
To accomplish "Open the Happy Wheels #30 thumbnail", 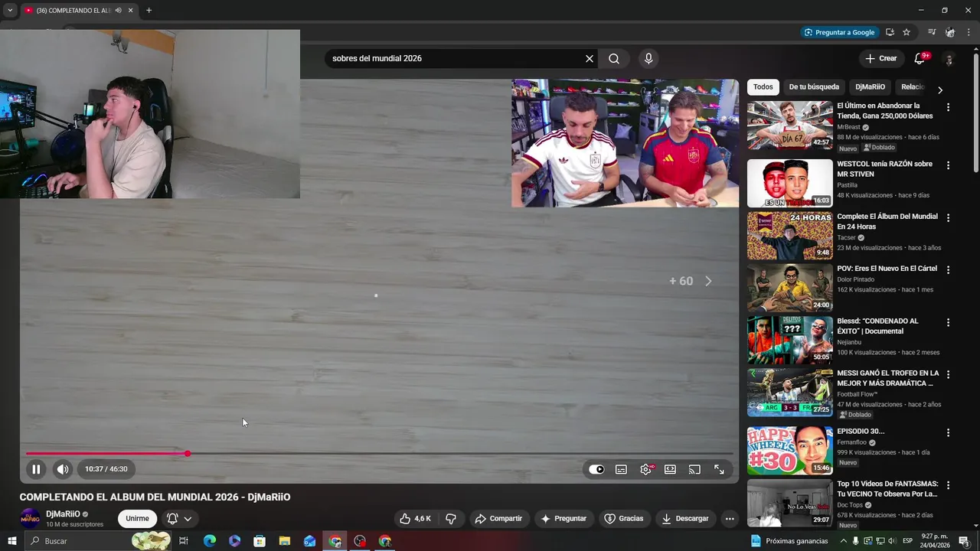I will point(789,451).
